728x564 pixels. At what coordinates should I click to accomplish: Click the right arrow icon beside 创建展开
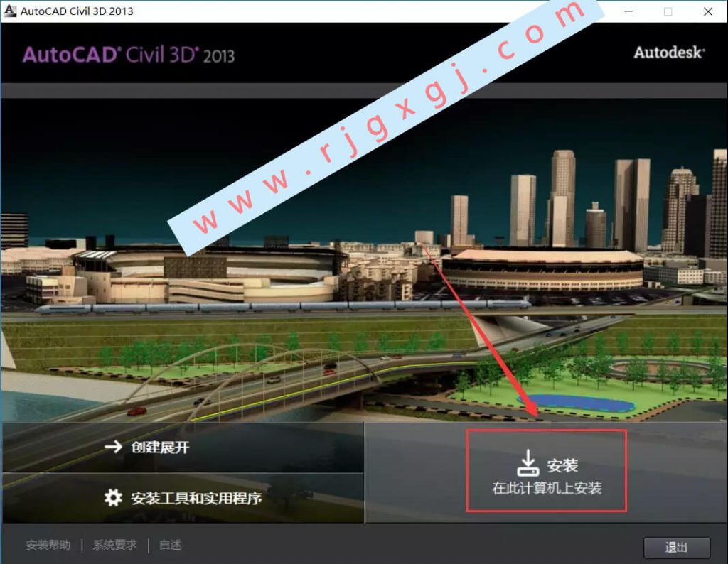113,447
